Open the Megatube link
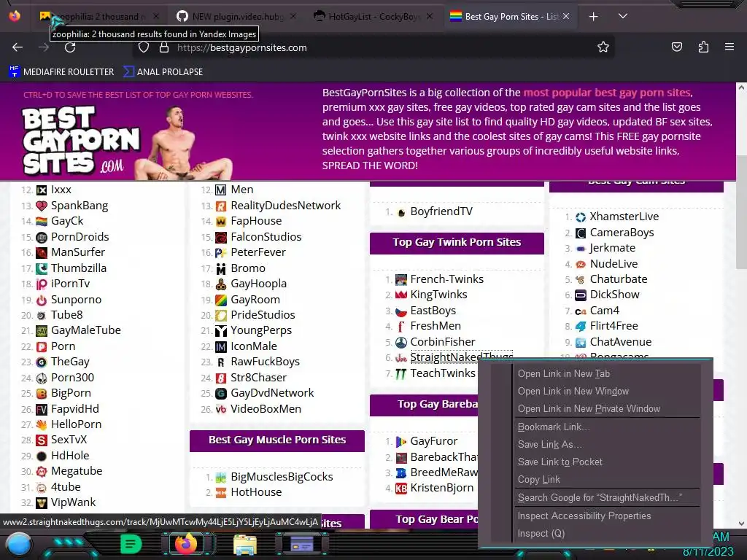747x560 pixels. [77, 471]
